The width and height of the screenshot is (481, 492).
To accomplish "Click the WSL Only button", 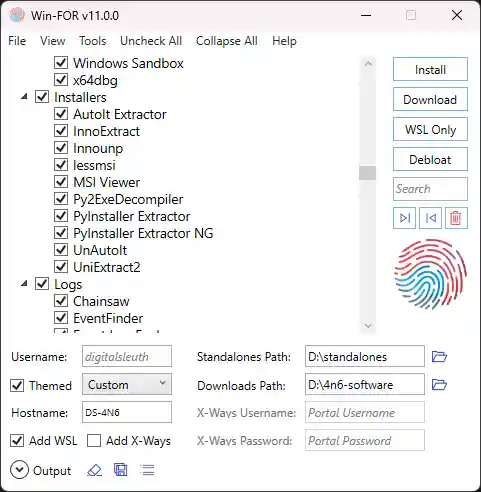I will point(430,129).
